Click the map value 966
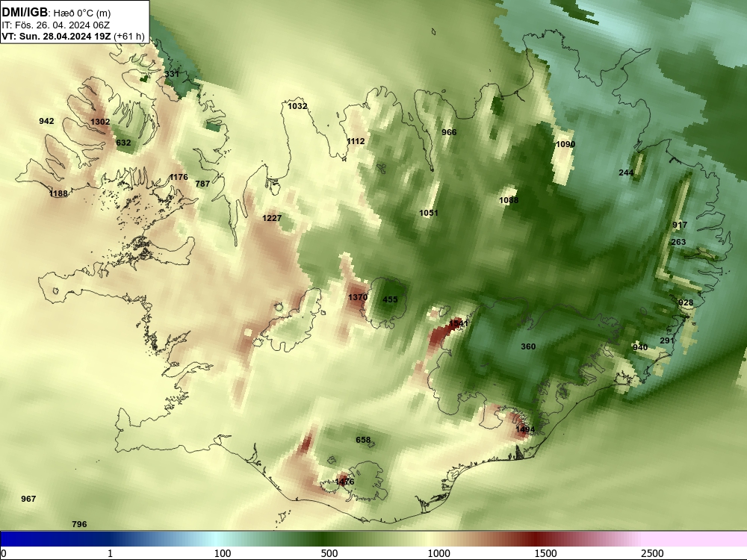 pos(449,132)
